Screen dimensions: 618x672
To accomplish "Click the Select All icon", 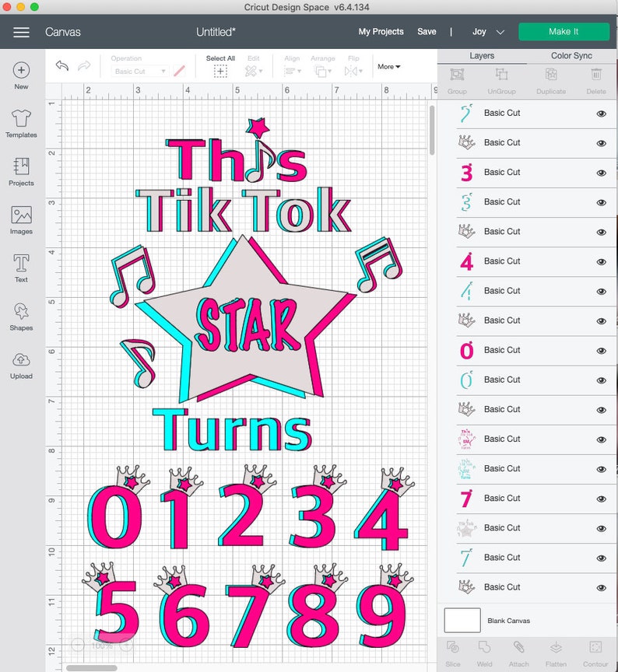I will pos(220,71).
